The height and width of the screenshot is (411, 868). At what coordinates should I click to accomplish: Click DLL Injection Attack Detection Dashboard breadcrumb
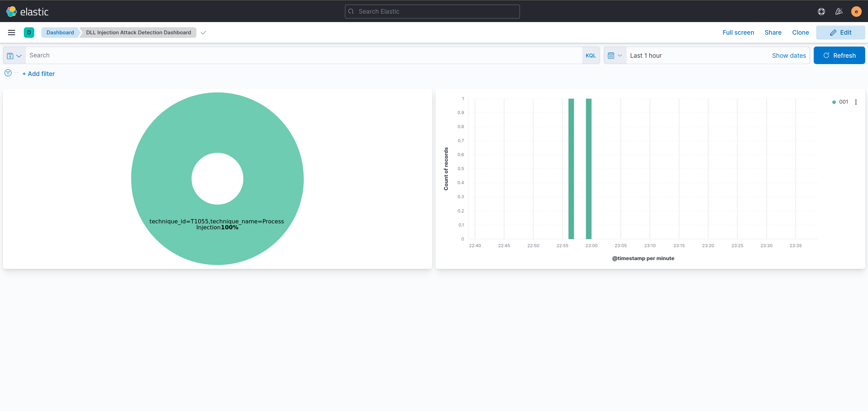click(x=139, y=33)
